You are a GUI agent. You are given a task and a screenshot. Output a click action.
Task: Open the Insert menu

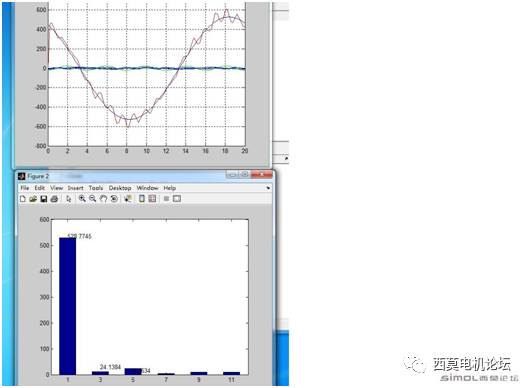click(x=75, y=188)
